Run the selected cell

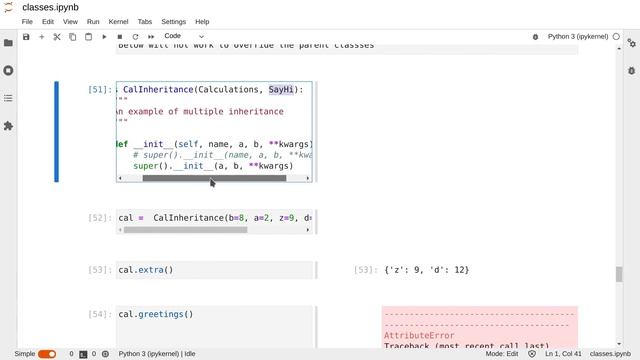(x=104, y=37)
